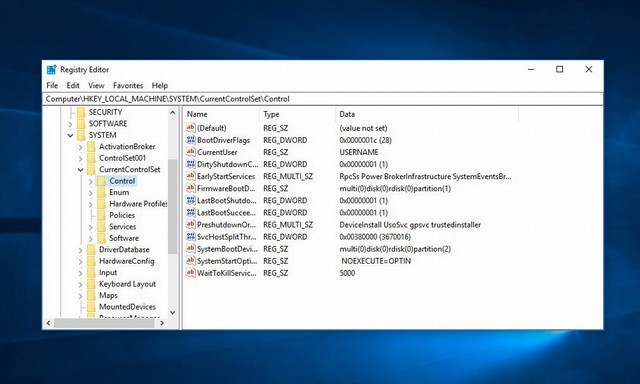Expand the ControlSet001 key

pos(80,158)
